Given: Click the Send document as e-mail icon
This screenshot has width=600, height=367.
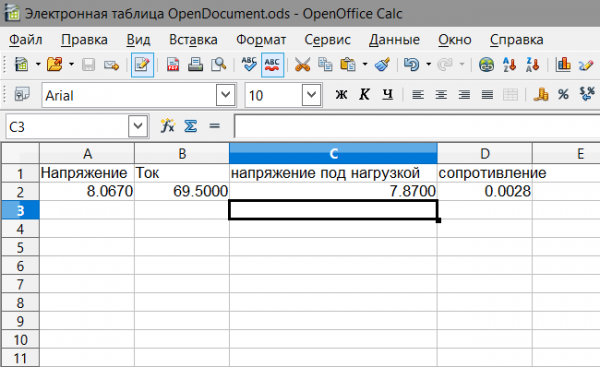Looking at the screenshot, I should coord(111,65).
